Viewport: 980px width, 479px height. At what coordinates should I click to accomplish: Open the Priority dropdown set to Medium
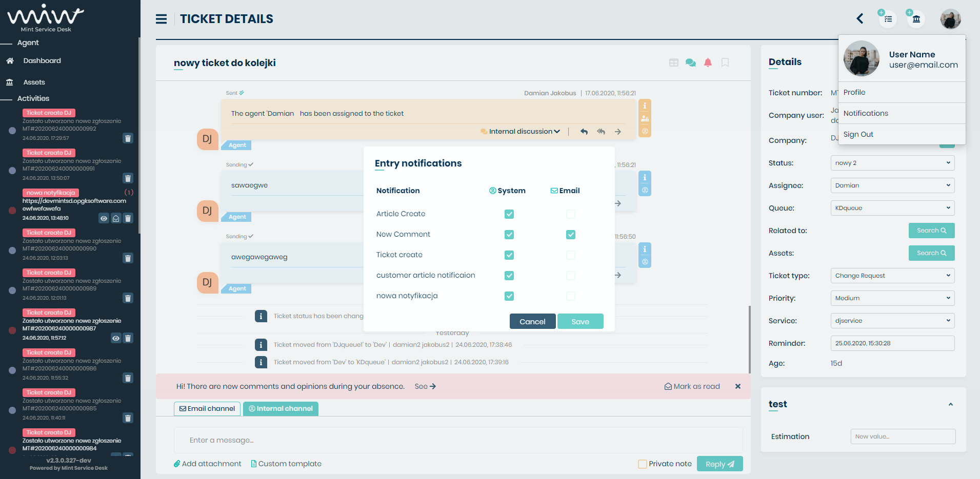click(892, 298)
